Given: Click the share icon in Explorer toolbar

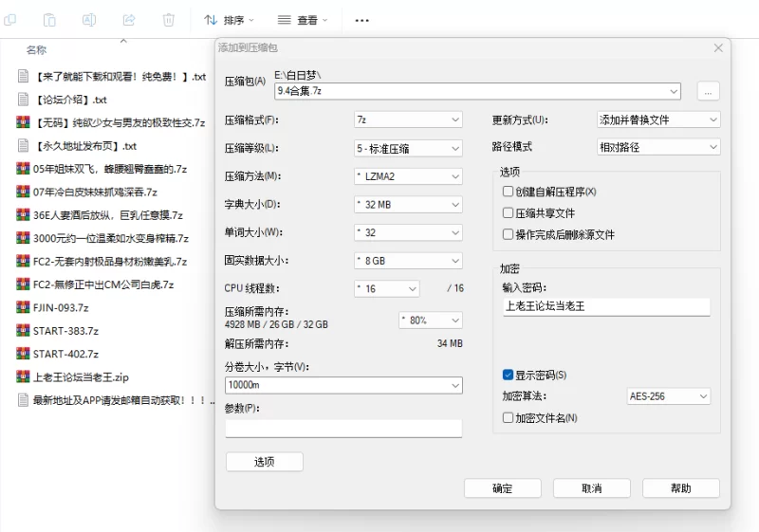Looking at the screenshot, I should click(x=129, y=20).
